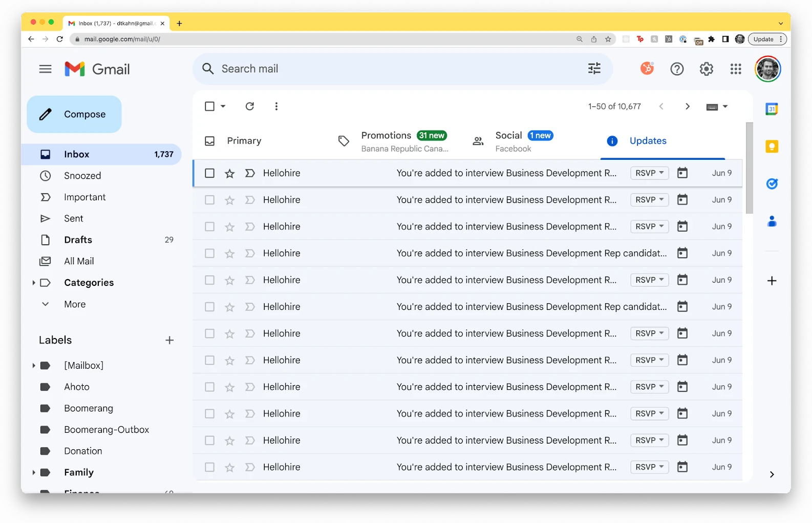The width and height of the screenshot is (812, 523).
Task: Refresh the inbox list
Action: click(249, 106)
